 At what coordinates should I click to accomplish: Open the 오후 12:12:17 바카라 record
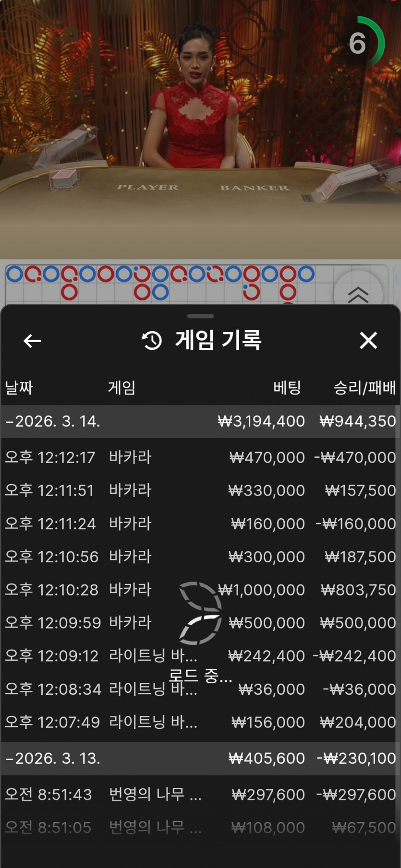pyautogui.click(x=200, y=457)
